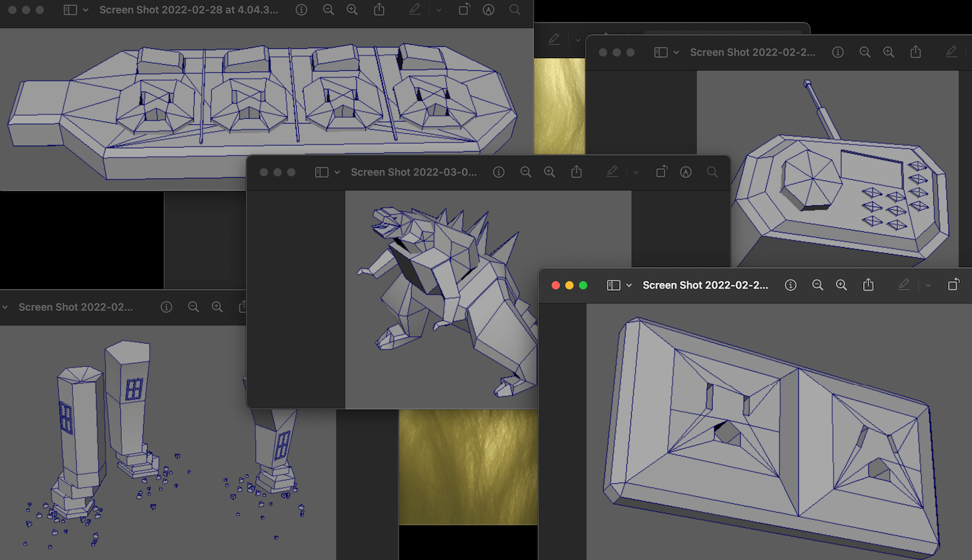This screenshot has width=972, height=560.
Task: Toggle sidebar in the front Preview window
Action: (x=613, y=285)
